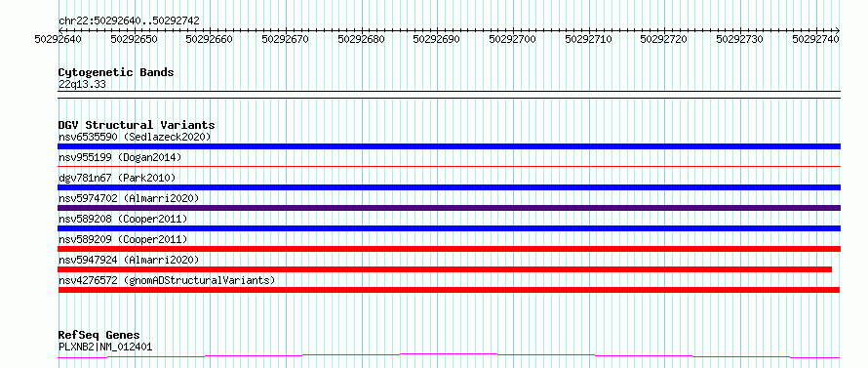Open the dgv781n67 (Park2010) variant label
This screenshot has height=368, width=868.
pos(117,178)
